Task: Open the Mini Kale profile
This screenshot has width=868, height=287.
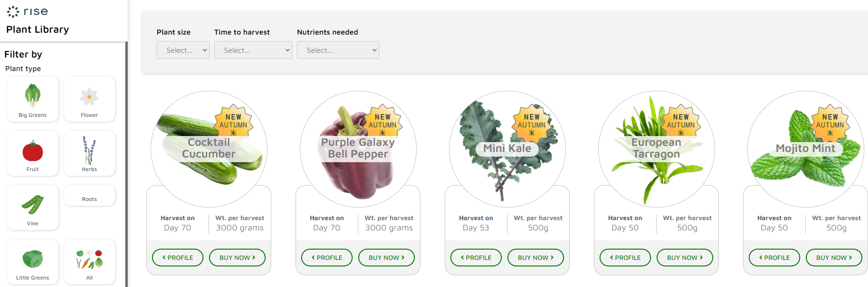Action: pos(476,258)
